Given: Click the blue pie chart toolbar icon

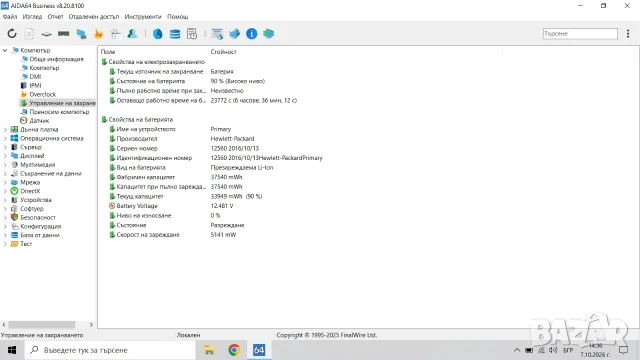Looking at the screenshot, I should coord(158,34).
